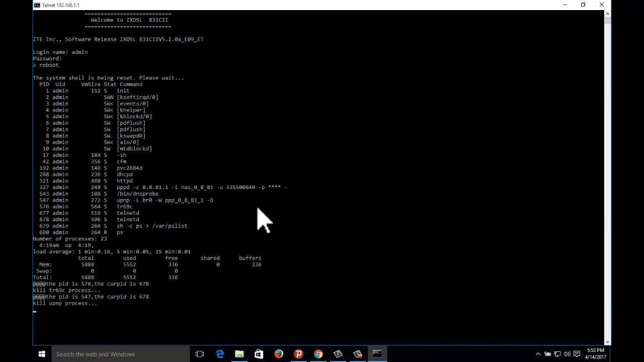Viewport: 644px width, 362px height.
Task: Click the 'kill tr69c process...' line
Action: pos(66,290)
